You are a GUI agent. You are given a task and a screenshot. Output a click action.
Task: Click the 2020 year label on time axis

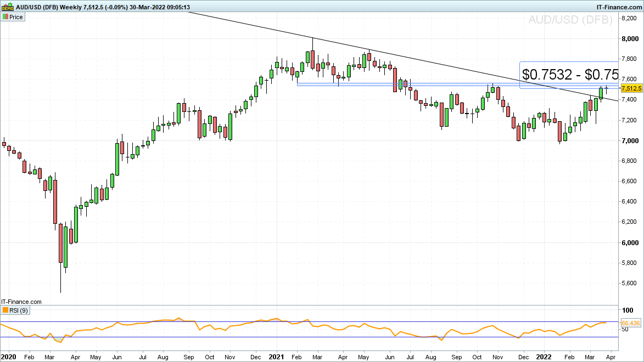tap(8, 357)
